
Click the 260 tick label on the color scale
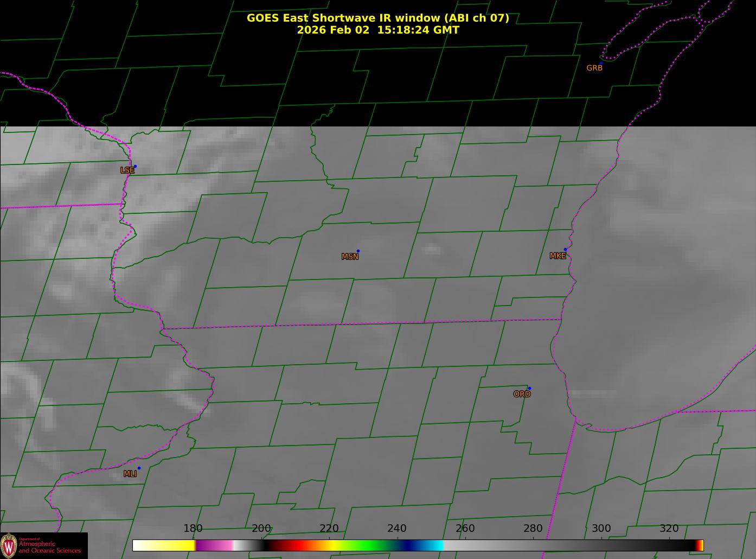tap(465, 529)
